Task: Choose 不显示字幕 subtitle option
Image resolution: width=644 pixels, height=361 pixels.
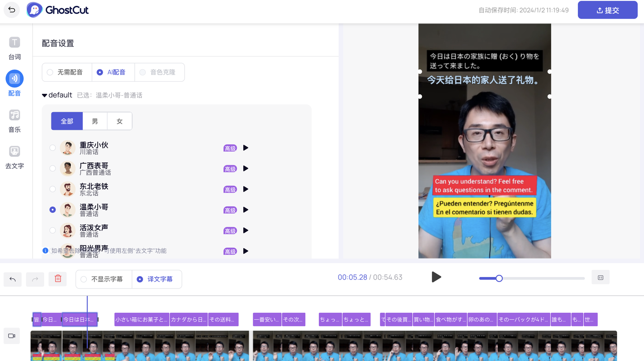Action: 104,279
